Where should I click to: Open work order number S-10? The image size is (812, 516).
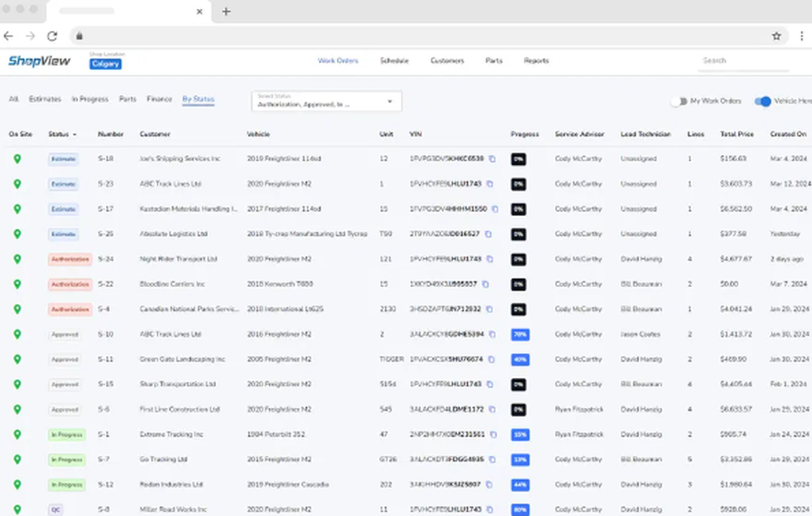point(106,334)
